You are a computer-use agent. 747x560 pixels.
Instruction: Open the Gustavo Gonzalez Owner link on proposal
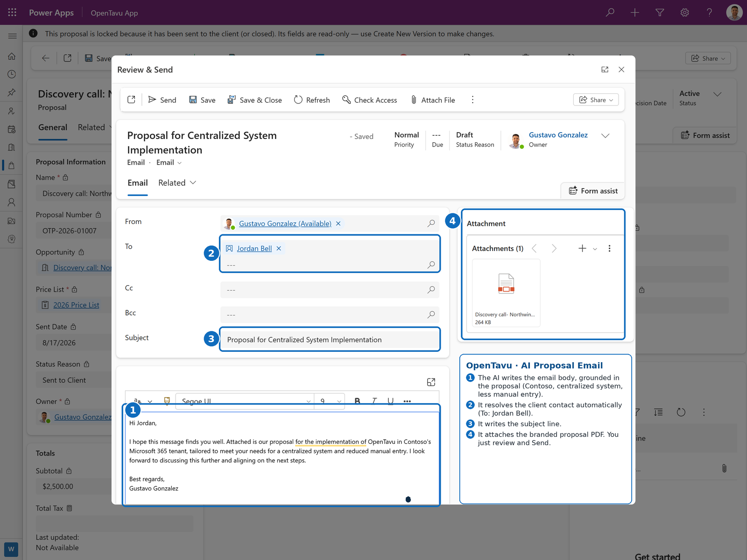(83, 417)
